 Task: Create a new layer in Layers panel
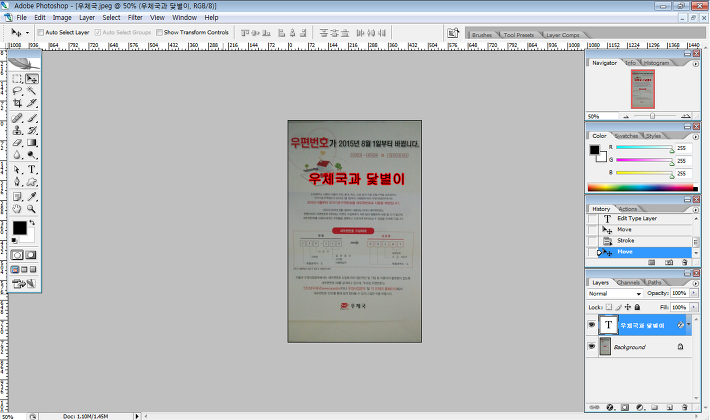(x=669, y=407)
